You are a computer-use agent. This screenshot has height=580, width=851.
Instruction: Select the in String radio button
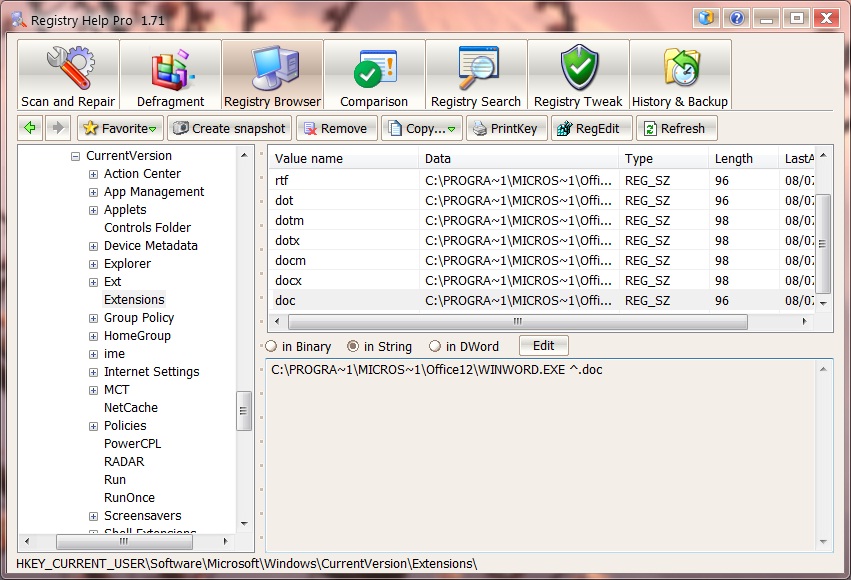click(353, 346)
